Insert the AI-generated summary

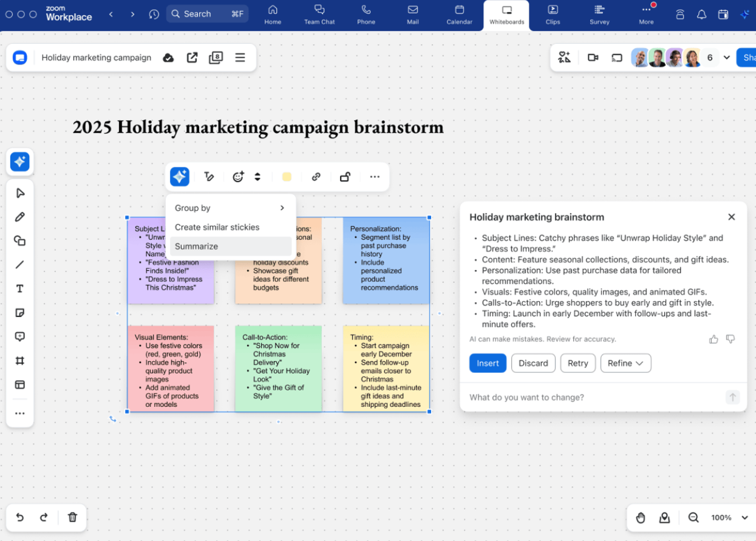[487, 362]
